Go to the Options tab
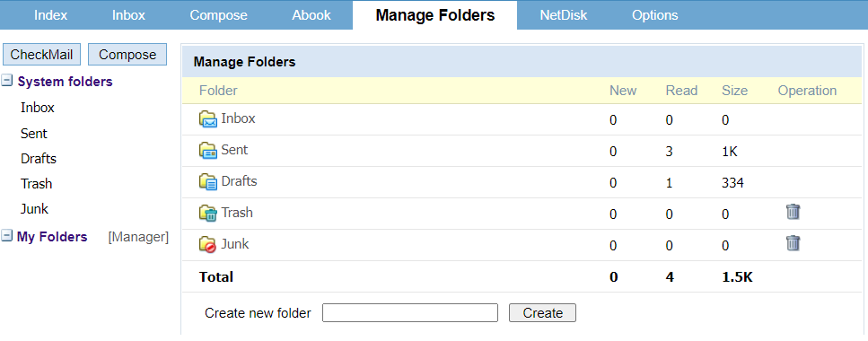The width and height of the screenshot is (868, 341). click(x=655, y=15)
